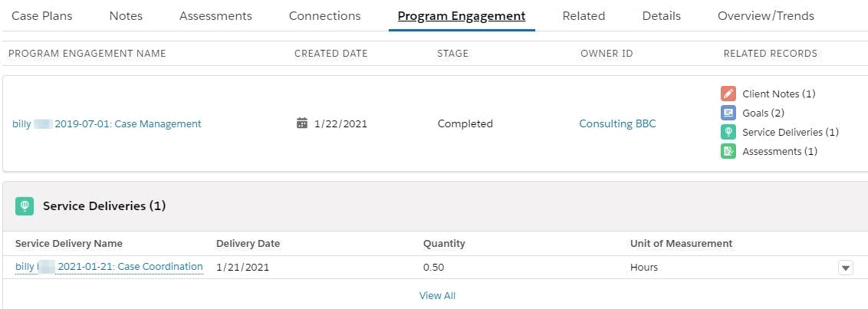Viewport: 868px width, 309px height.
Task: Click the Service Deliveries related record icon
Action: point(728,132)
